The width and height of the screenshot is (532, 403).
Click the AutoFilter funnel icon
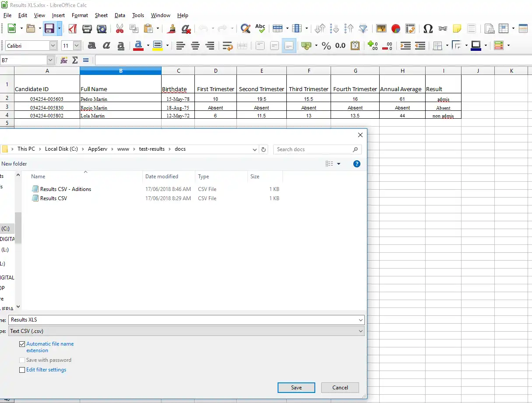click(x=363, y=29)
